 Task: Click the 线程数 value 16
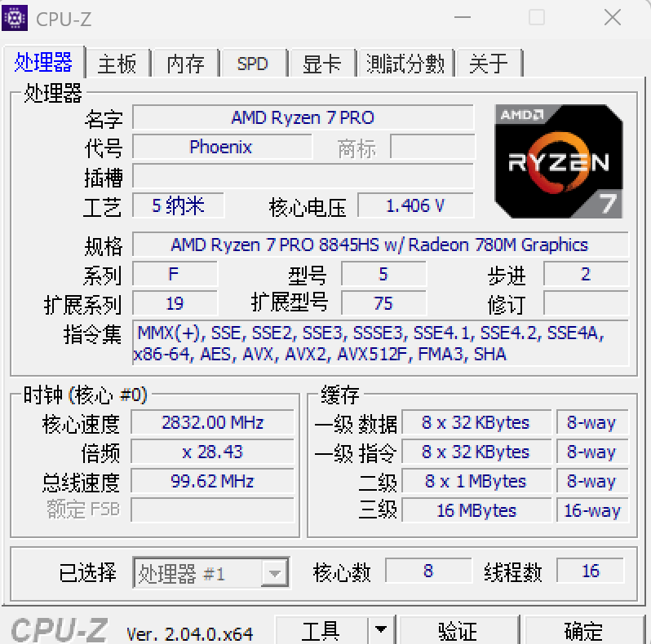pyautogui.click(x=591, y=571)
